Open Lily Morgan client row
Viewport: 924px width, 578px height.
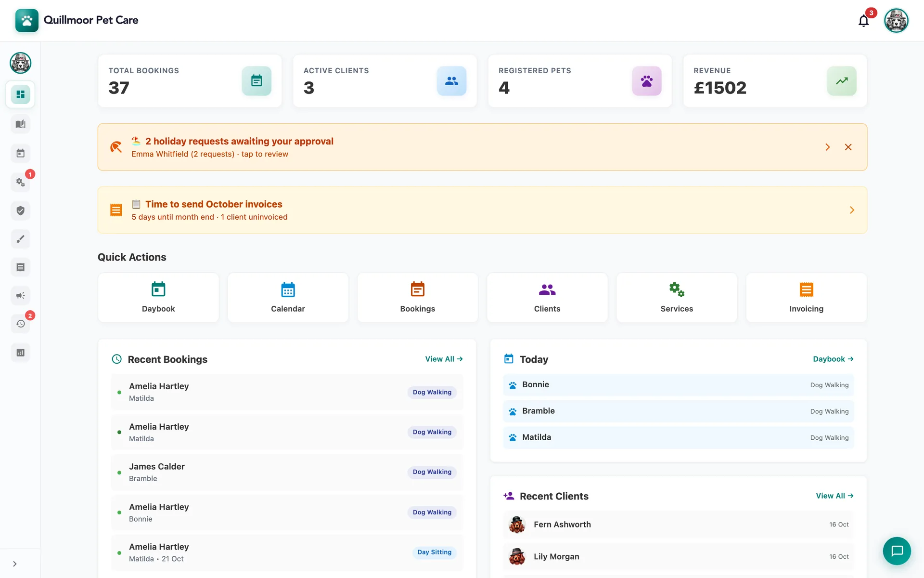[678, 557]
